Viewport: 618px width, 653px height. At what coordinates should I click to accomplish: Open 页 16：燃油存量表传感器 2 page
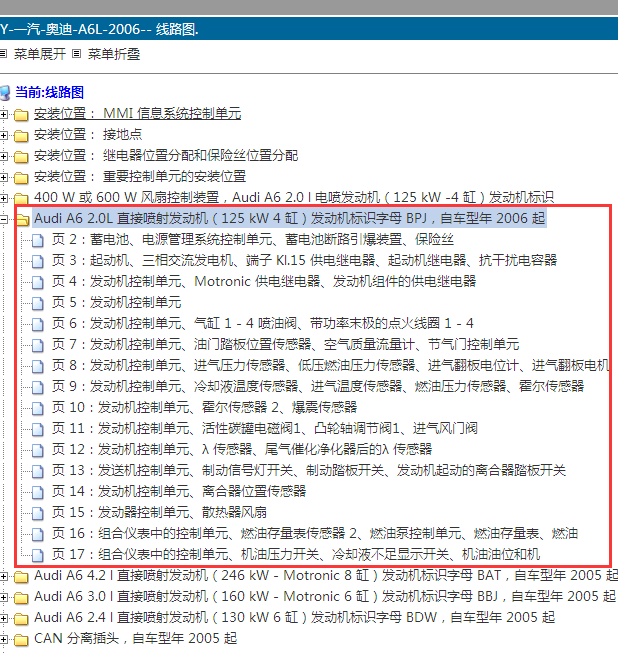[315, 533]
